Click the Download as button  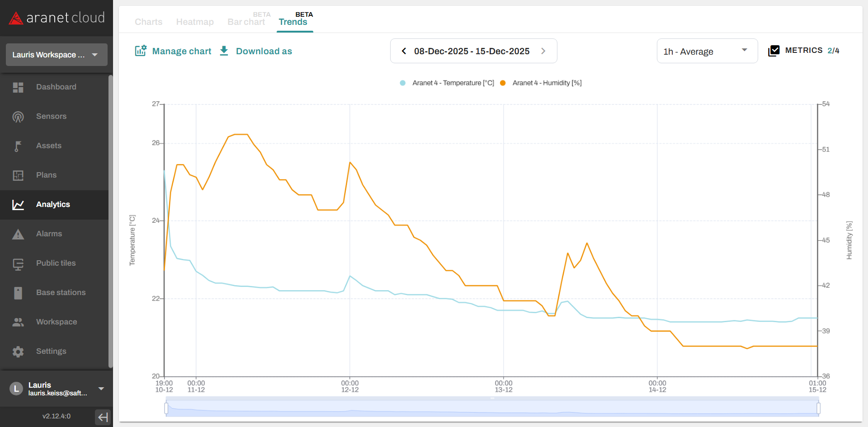(256, 51)
